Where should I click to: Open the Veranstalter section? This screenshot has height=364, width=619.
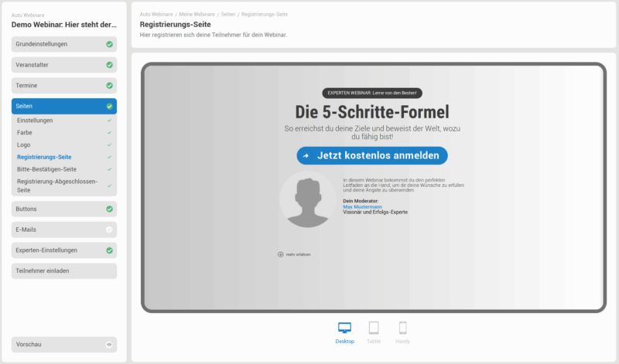[64, 65]
